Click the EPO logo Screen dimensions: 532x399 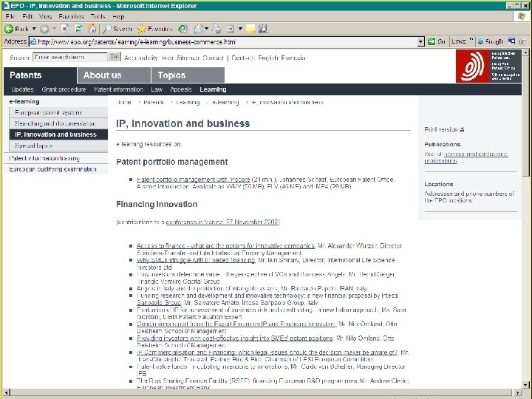(x=488, y=66)
